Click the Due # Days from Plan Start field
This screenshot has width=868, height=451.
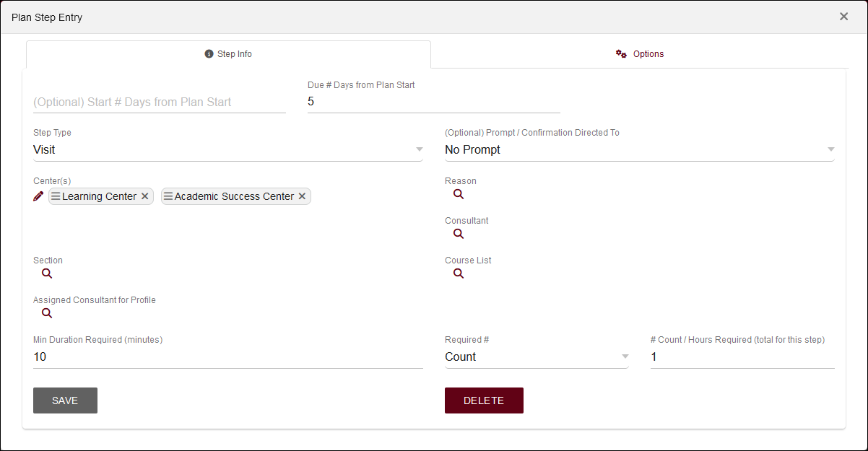coord(433,102)
